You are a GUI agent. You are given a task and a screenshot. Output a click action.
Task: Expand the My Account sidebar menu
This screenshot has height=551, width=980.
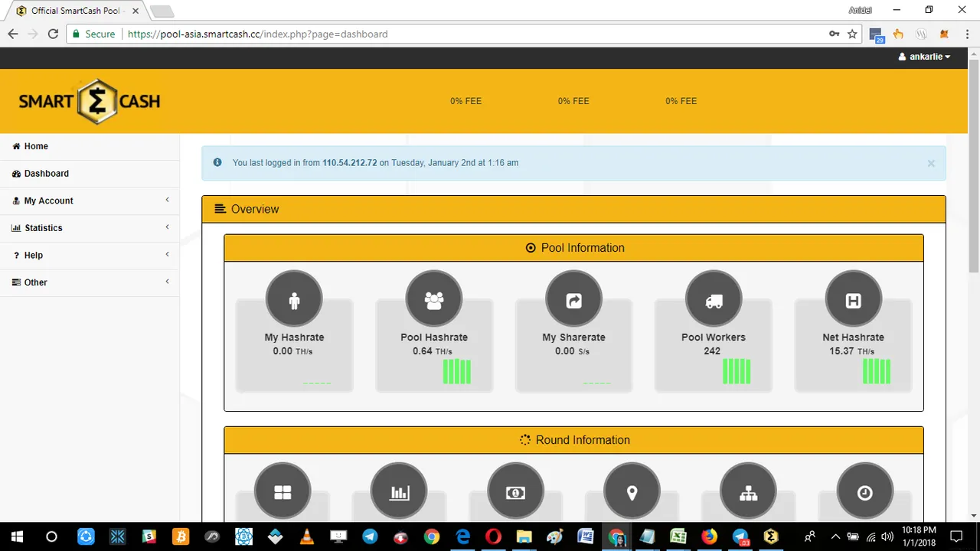pos(90,201)
